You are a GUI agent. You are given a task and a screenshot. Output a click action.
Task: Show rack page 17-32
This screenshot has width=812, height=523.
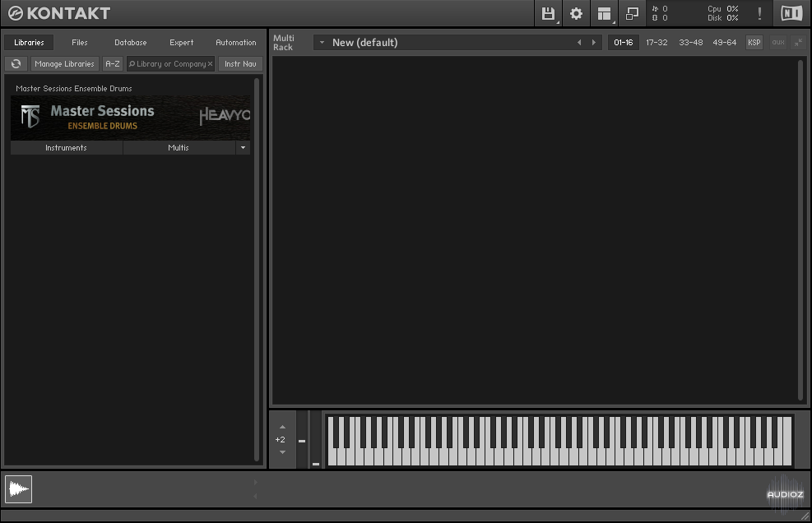pos(657,43)
